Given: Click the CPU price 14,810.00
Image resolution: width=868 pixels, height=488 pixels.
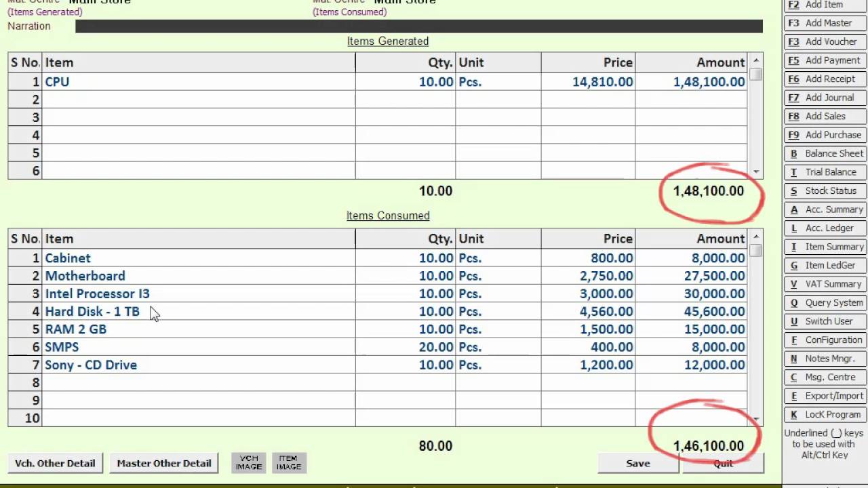Looking at the screenshot, I should coord(602,81).
